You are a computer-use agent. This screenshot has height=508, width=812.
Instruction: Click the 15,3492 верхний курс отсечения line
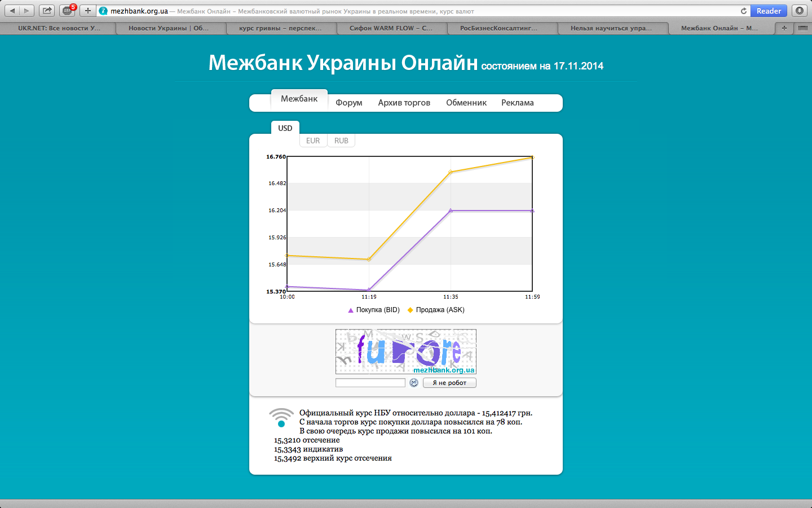[x=333, y=458]
